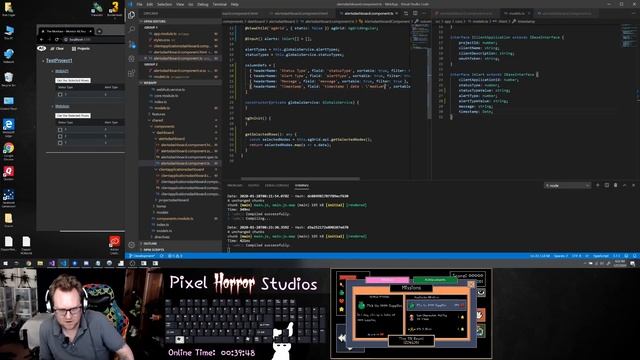Image resolution: width=640 pixels, height=360 pixels.
Task: Tick the row checkbox under Website1 grid
Action: point(60,94)
